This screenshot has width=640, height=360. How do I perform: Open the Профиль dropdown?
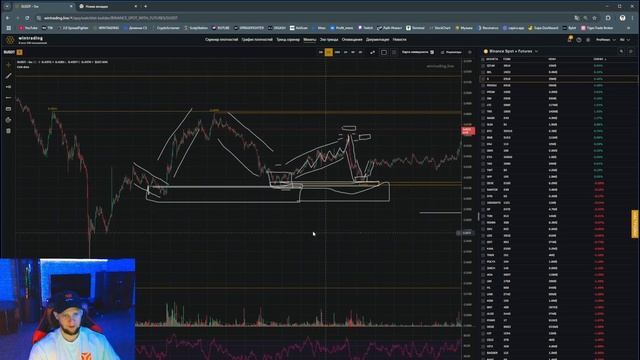click(x=605, y=40)
